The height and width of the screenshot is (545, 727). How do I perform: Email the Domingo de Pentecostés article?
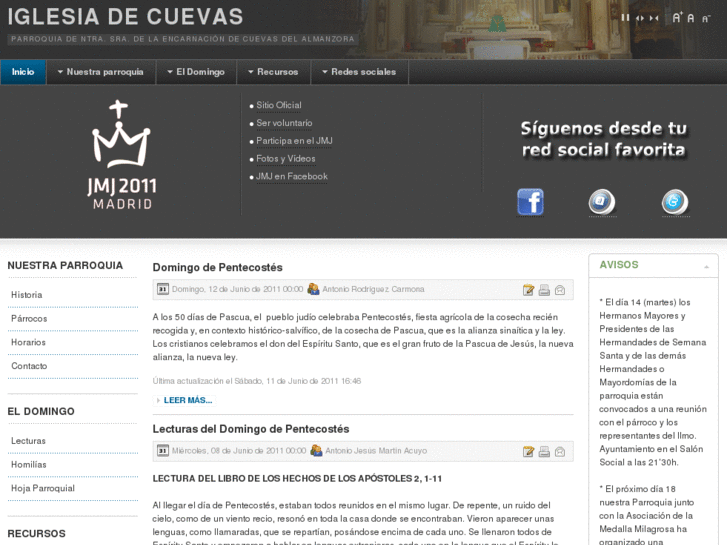point(560,290)
